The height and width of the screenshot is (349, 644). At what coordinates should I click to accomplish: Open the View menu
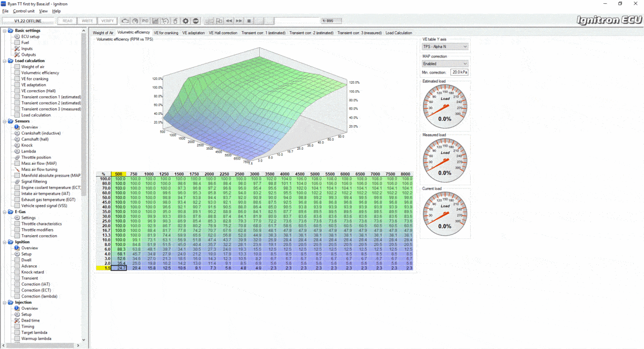click(43, 11)
